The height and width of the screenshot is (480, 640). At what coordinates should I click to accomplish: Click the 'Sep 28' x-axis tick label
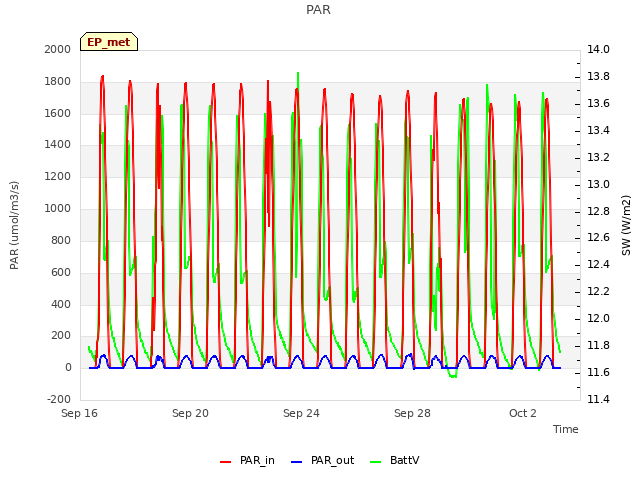coord(412,413)
